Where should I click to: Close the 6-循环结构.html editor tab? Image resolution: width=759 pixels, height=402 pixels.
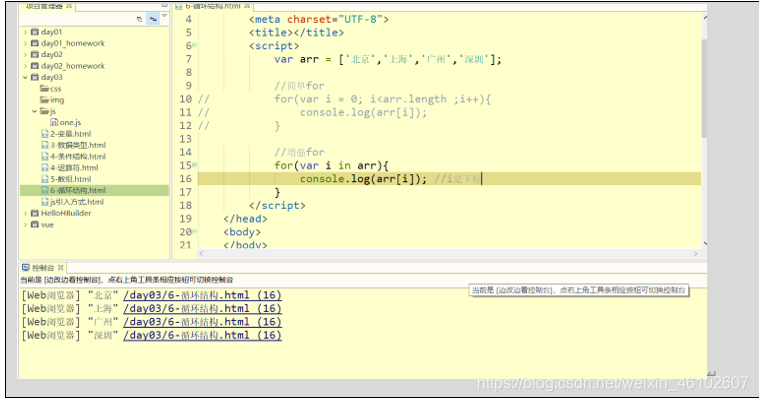[x=247, y=6]
